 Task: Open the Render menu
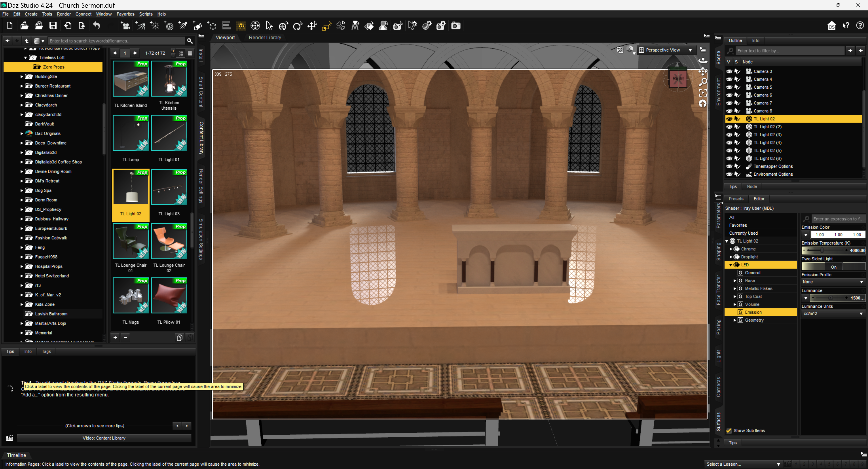[63, 14]
